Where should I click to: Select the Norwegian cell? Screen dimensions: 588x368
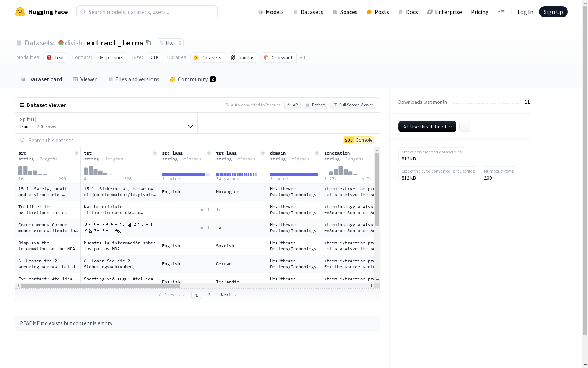click(x=240, y=192)
